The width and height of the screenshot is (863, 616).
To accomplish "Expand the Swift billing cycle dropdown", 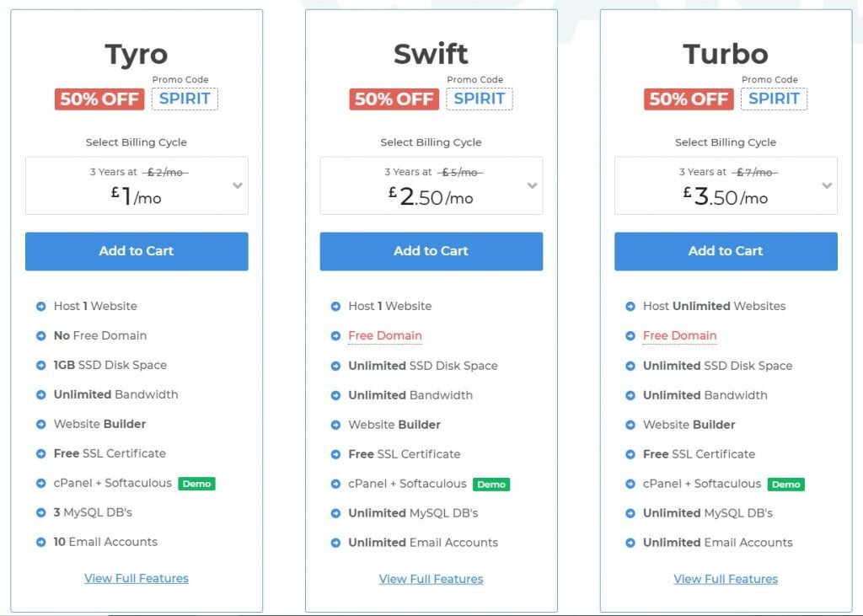I will [431, 185].
